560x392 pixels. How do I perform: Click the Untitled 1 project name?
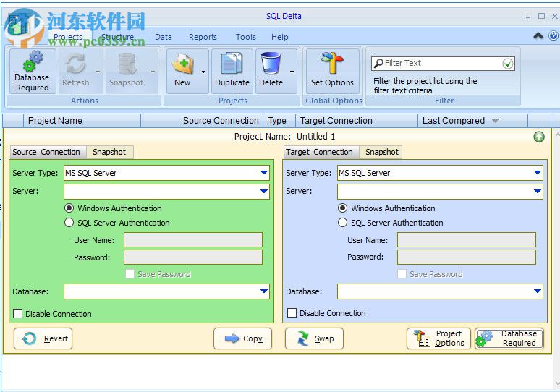(x=315, y=137)
